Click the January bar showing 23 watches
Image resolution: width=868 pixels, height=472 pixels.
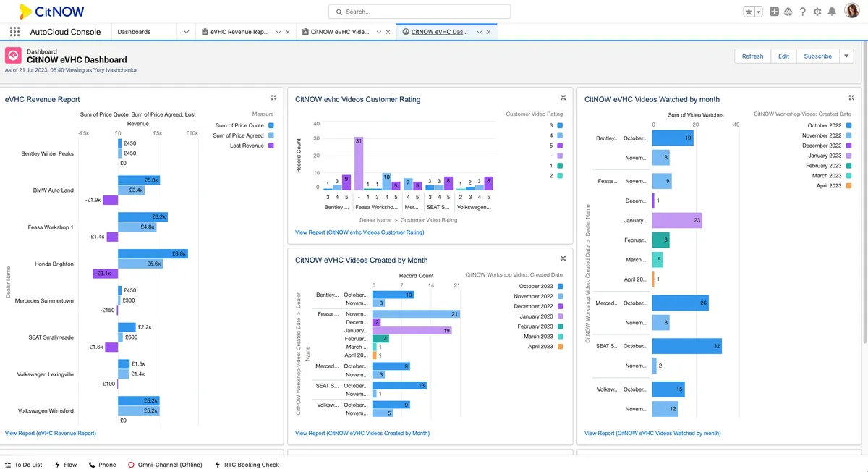(x=677, y=220)
